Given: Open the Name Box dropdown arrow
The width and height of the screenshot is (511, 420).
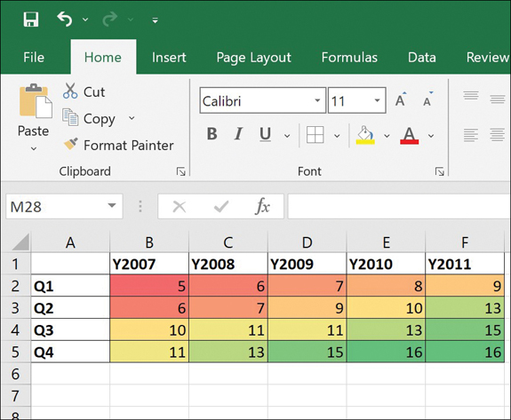Looking at the screenshot, I should [112, 205].
